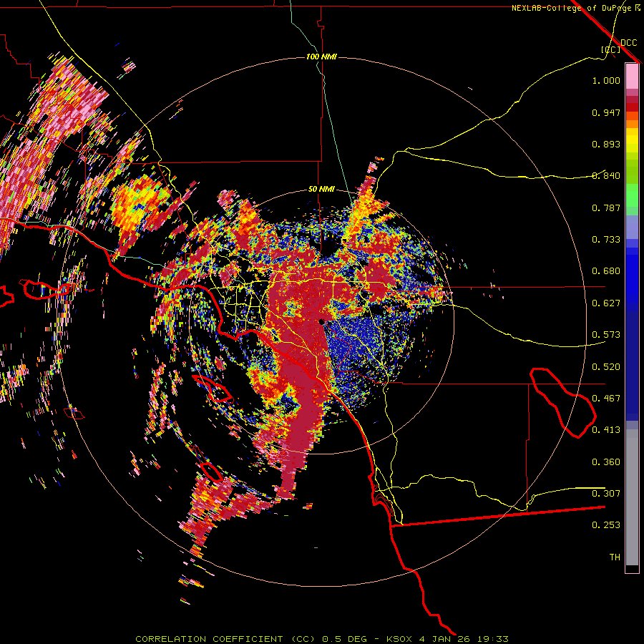This screenshot has width=644, height=644.
Task: Select the 0.573 color scale value
Action: click(606, 335)
